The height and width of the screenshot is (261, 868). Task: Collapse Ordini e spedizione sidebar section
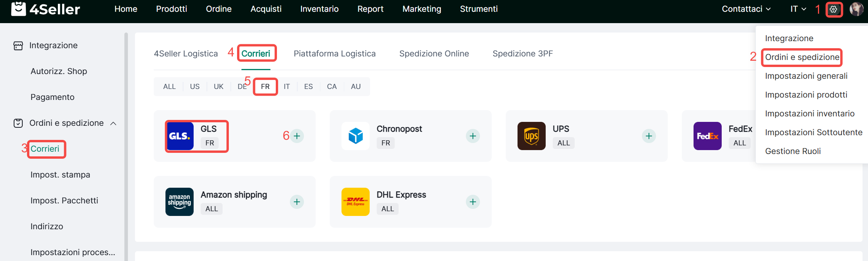pyautogui.click(x=113, y=123)
